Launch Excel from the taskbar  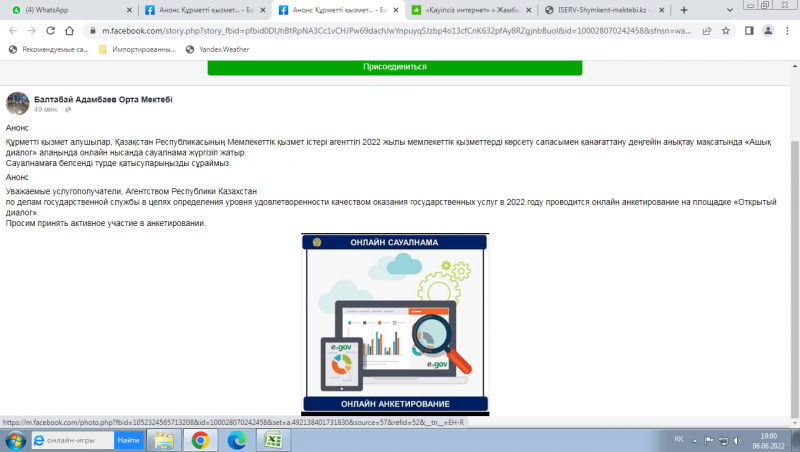273,440
